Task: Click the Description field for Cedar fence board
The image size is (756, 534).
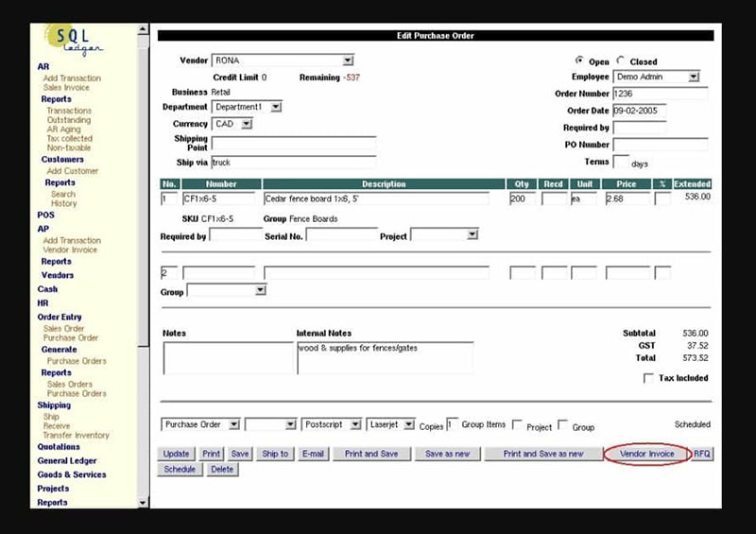Action: (376, 198)
